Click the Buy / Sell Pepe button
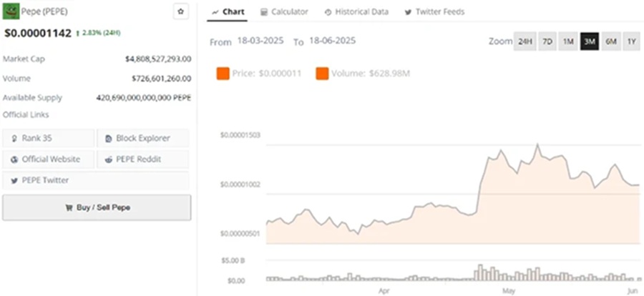Image resolution: width=644 pixels, height=296 pixels. tap(97, 207)
